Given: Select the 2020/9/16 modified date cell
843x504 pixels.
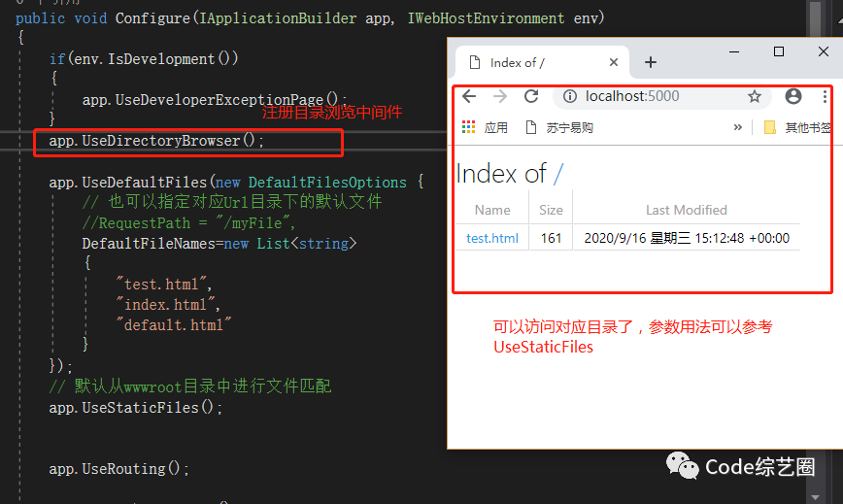Looking at the screenshot, I should 687,238.
